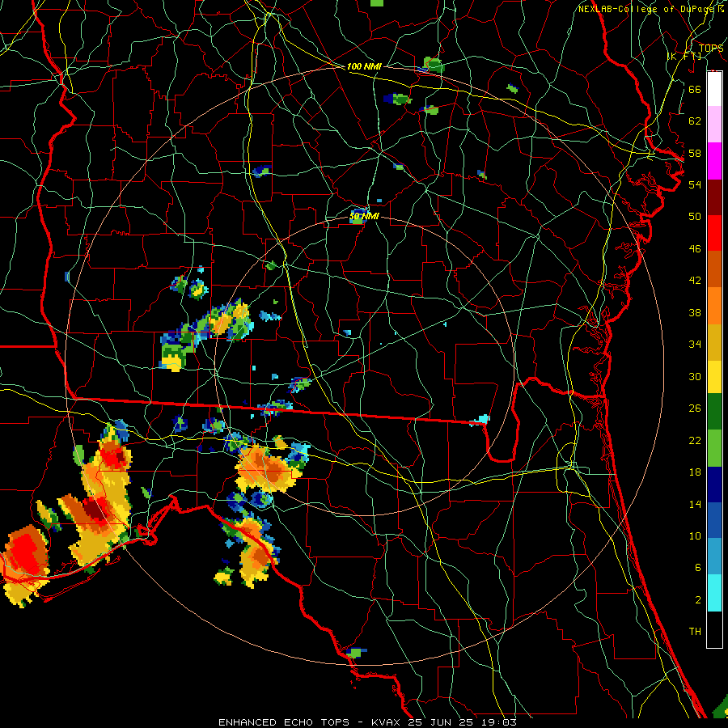This screenshot has width=728, height=728.
Task: Click the magenta legend swatch
Action: [714, 161]
